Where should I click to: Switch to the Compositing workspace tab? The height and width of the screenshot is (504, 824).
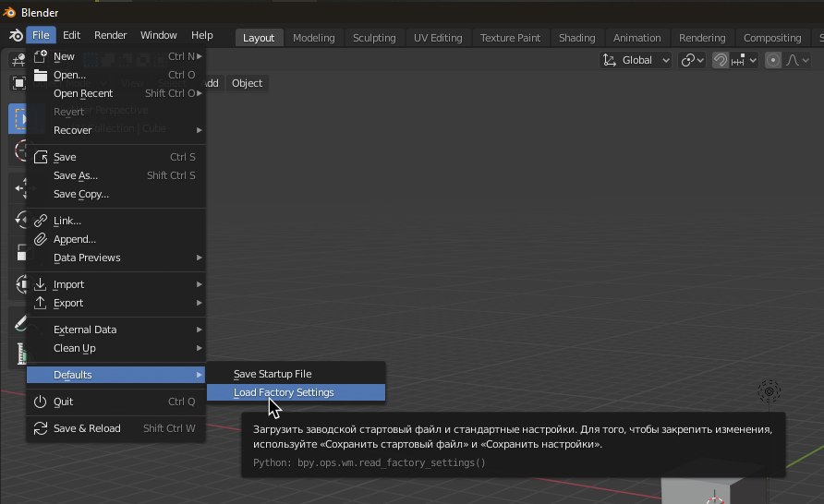point(772,38)
